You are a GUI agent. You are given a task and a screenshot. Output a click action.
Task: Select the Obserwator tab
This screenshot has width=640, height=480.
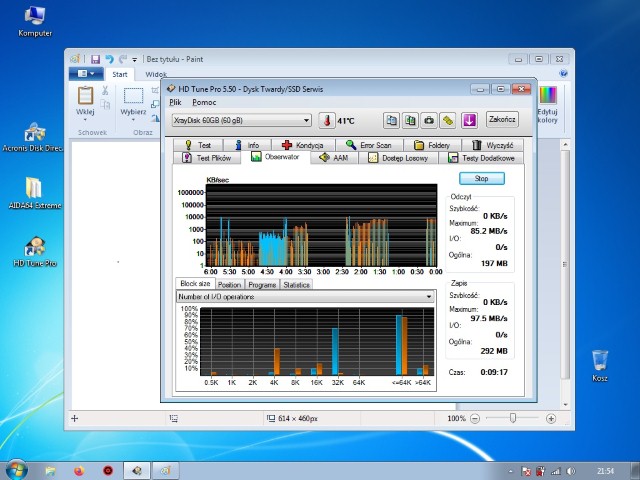(x=276, y=157)
